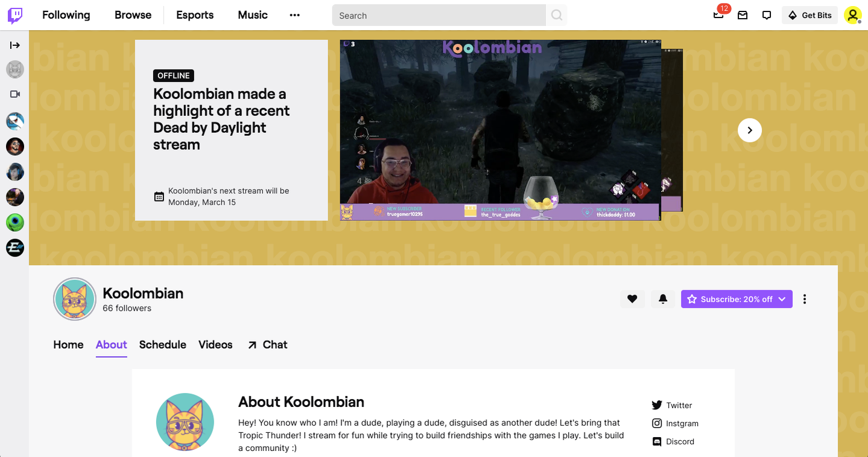Advance carousel with next arrow

click(750, 130)
